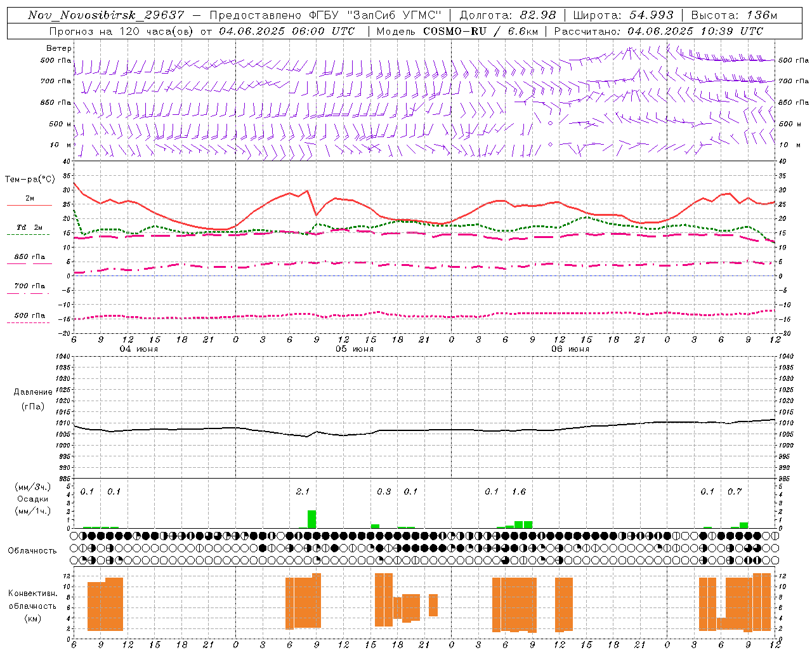Click the longitude value 82.98
812x650 pixels.
[x=538, y=15]
